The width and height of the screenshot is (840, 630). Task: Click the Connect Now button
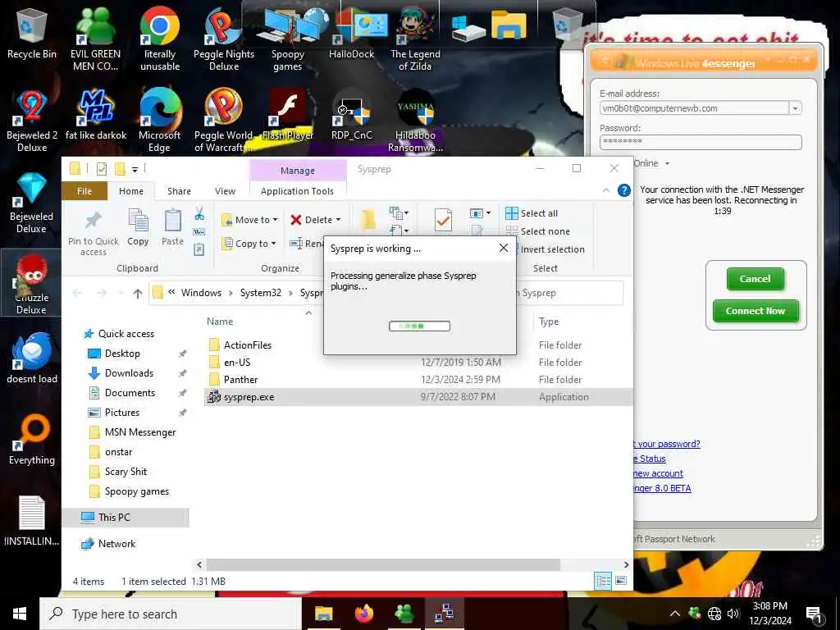pos(756,311)
